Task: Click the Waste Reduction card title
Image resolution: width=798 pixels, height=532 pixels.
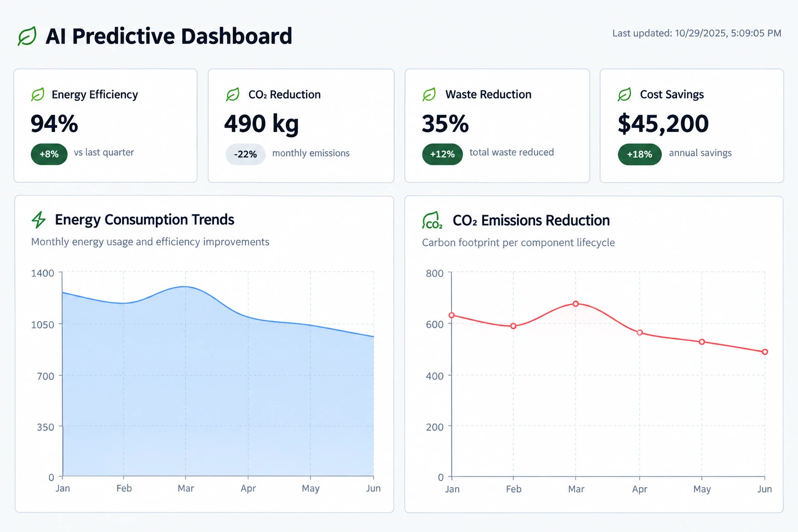Action: (488, 95)
